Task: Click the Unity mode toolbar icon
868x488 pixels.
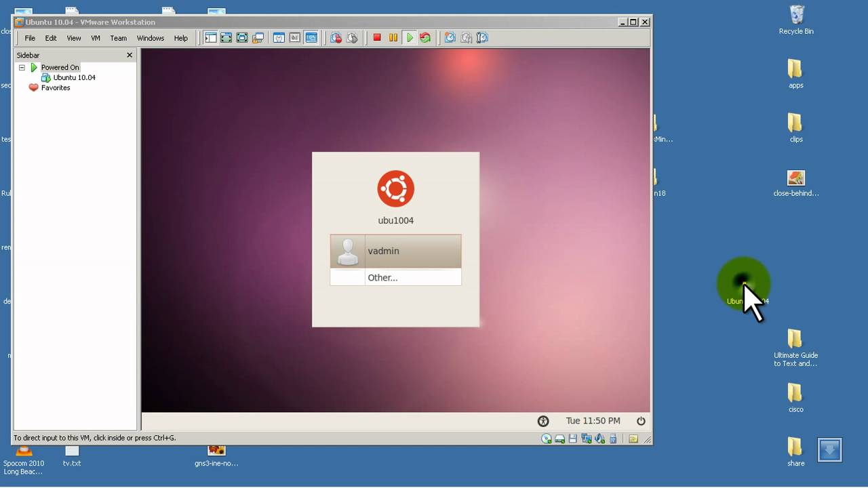Action: tap(258, 38)
